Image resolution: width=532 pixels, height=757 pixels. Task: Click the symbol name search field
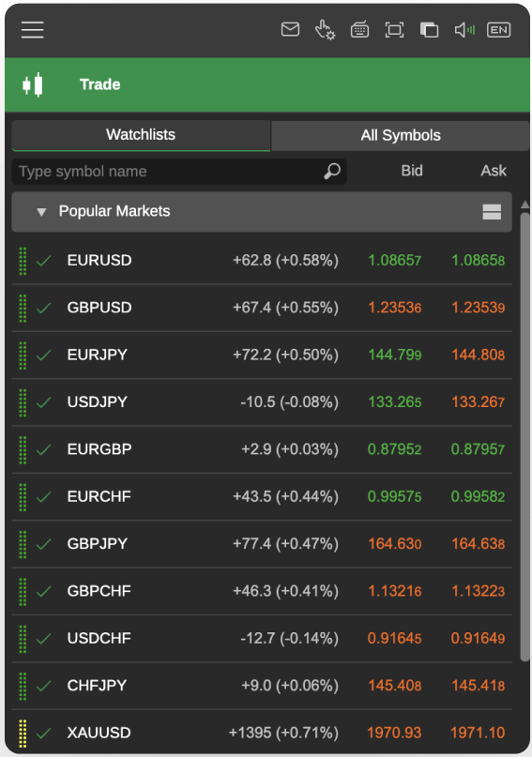[179, 172]
